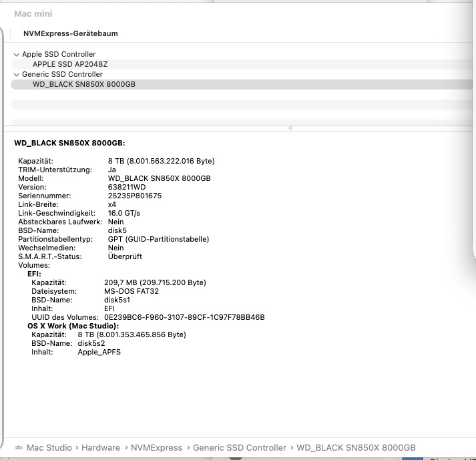The image size is (476, 460).
Task: Click Mac Studio in the path bar
Action: click(x=49, y=447)
